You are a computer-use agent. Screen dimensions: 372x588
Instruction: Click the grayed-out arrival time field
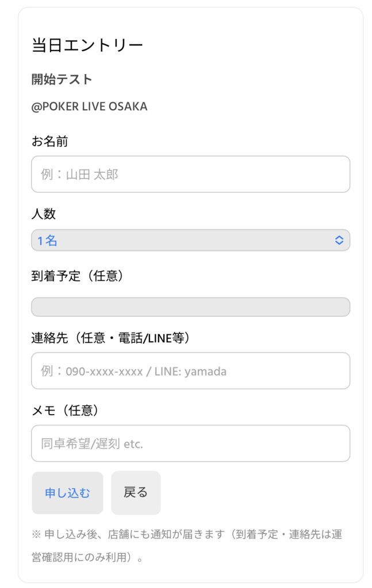(190, 307)
